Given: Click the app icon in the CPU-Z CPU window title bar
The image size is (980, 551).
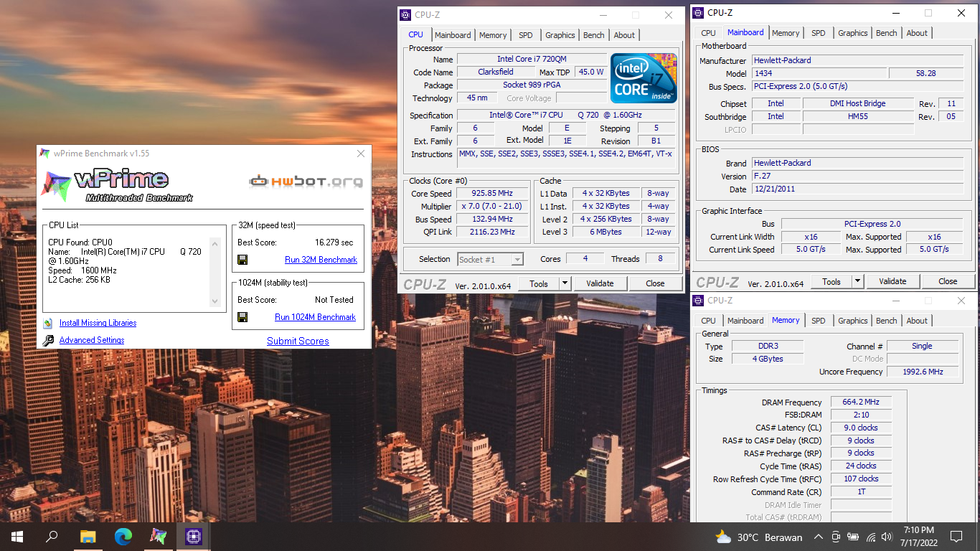Looking at the screenshot, I should point(406,15).
